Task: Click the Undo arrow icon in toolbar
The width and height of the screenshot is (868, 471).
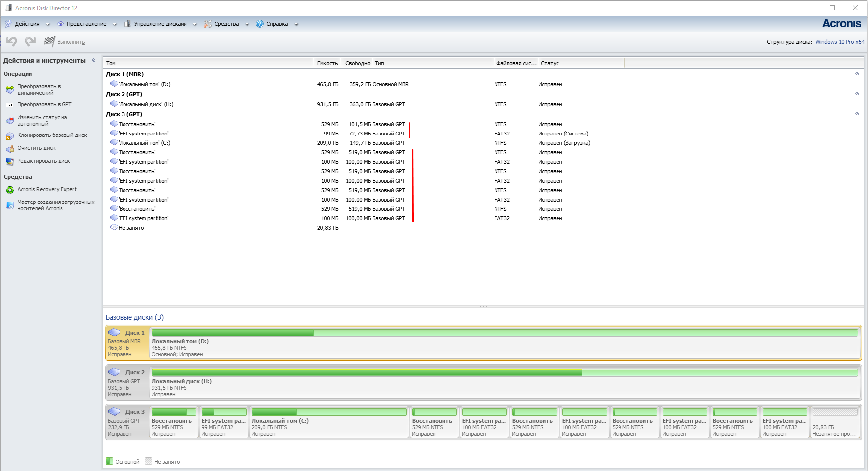Action: [11, 42]
